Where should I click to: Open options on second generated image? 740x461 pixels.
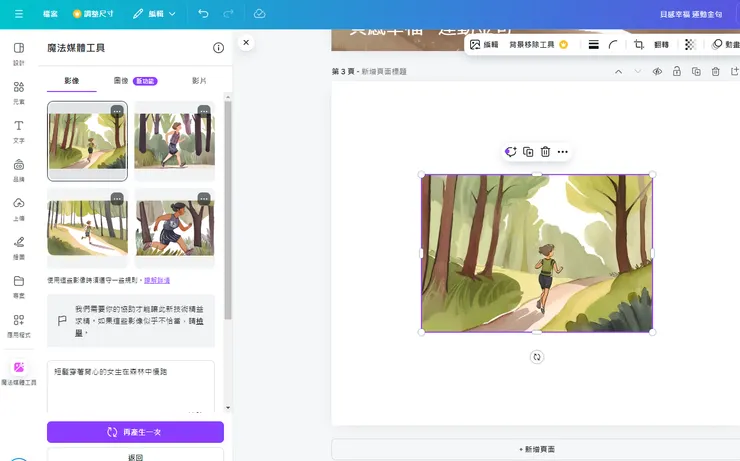point(204,111)
